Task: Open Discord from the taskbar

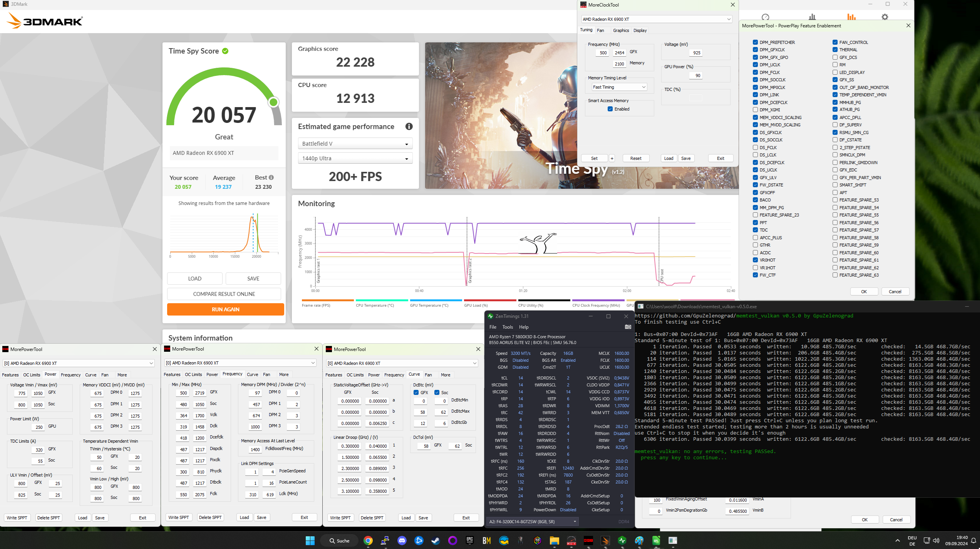Action: [x=402, y=541]
